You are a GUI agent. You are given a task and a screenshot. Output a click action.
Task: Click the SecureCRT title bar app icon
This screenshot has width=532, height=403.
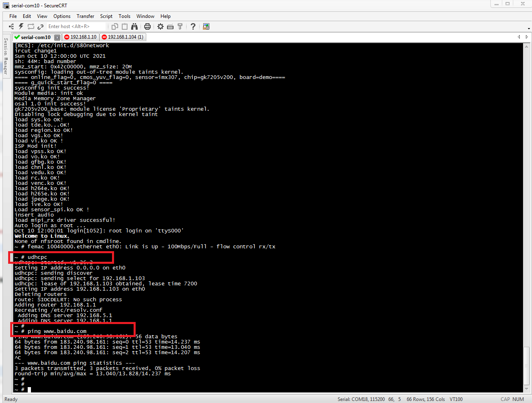click(x=6, y=6)
